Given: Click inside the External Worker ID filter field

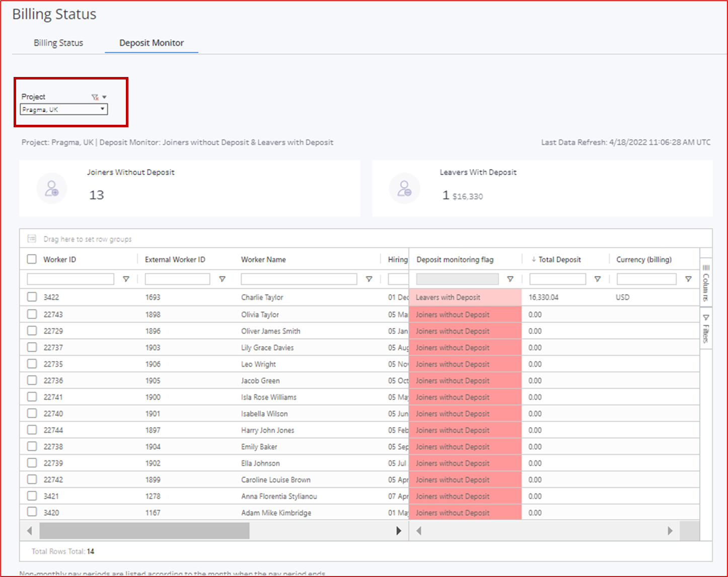Looking at the screenshot, I should click(177, 279).
